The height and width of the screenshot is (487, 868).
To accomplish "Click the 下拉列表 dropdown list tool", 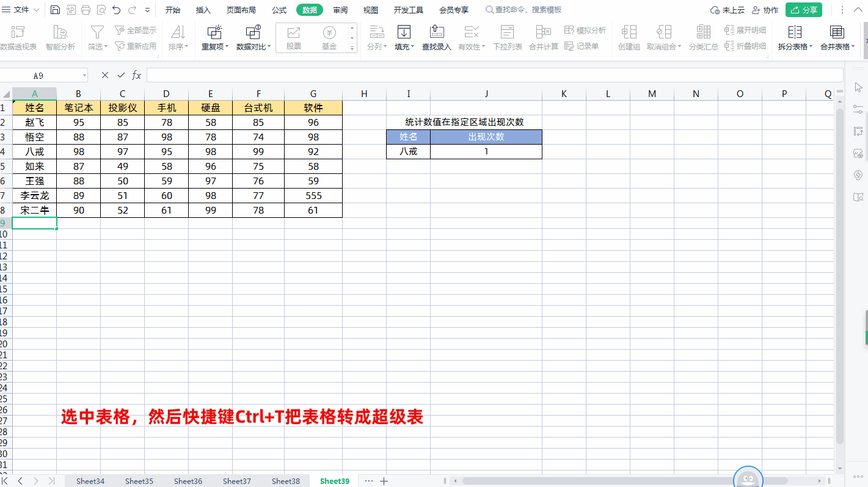I will [x=508, y=38].
